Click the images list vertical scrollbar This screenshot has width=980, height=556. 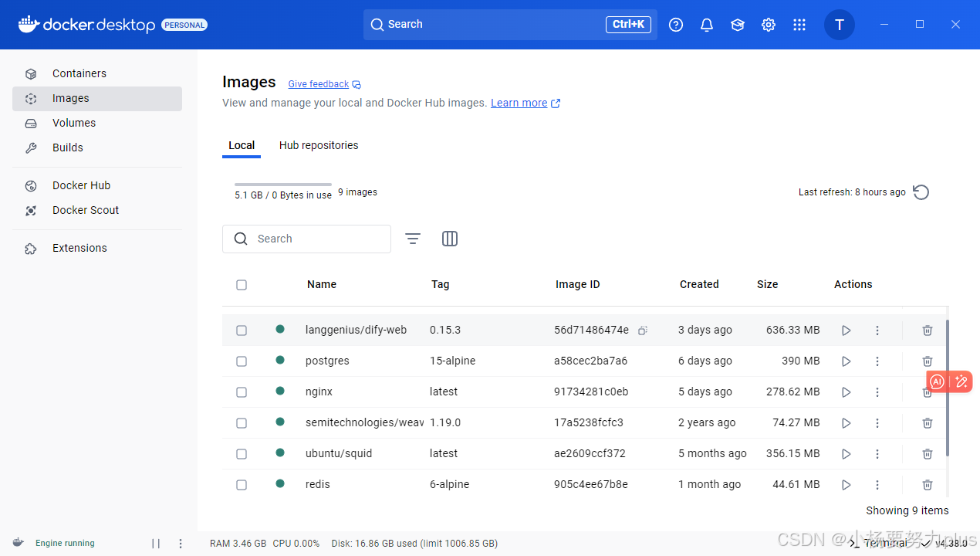[x=948, y=388]
